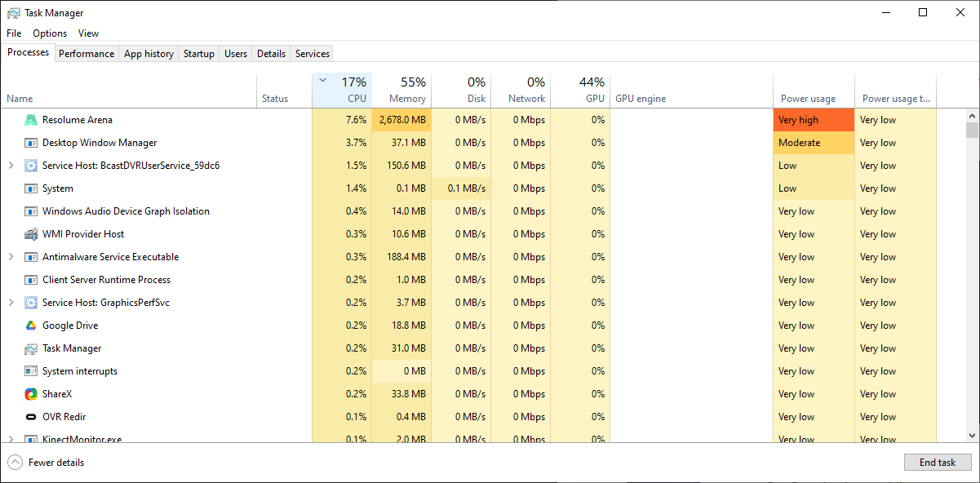Expand Service Host: GraphicsPerfSvc entry
This screenshot has width=980, height=483.
tap(11, 303)
